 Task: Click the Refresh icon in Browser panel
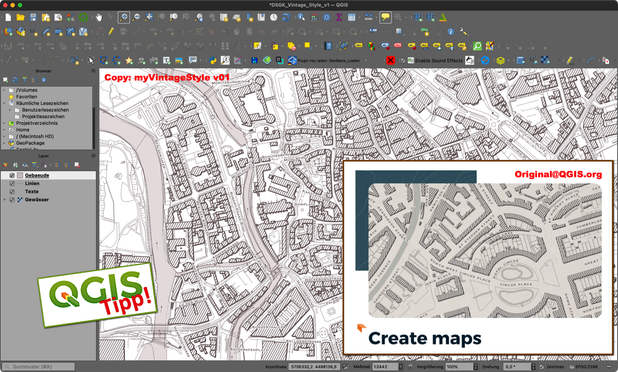click(x=15, y=80)
